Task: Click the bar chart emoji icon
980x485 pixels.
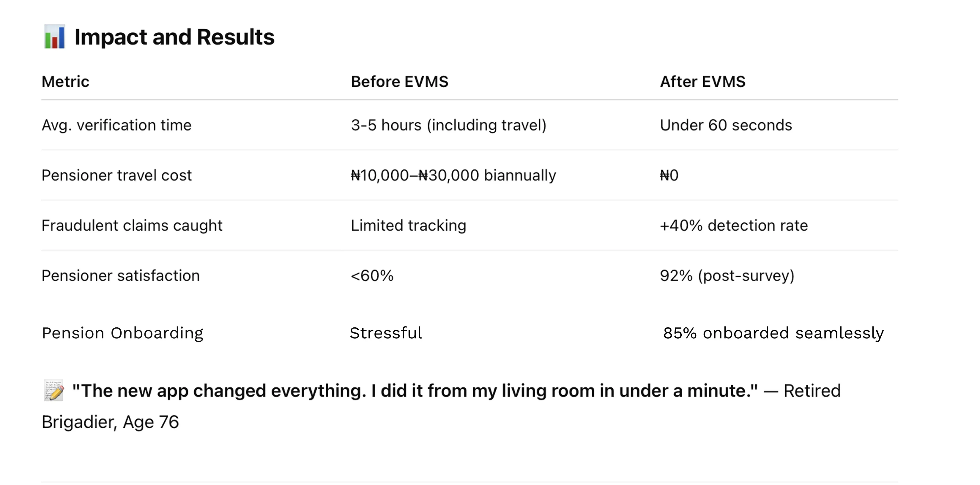Action: [54, 37]
